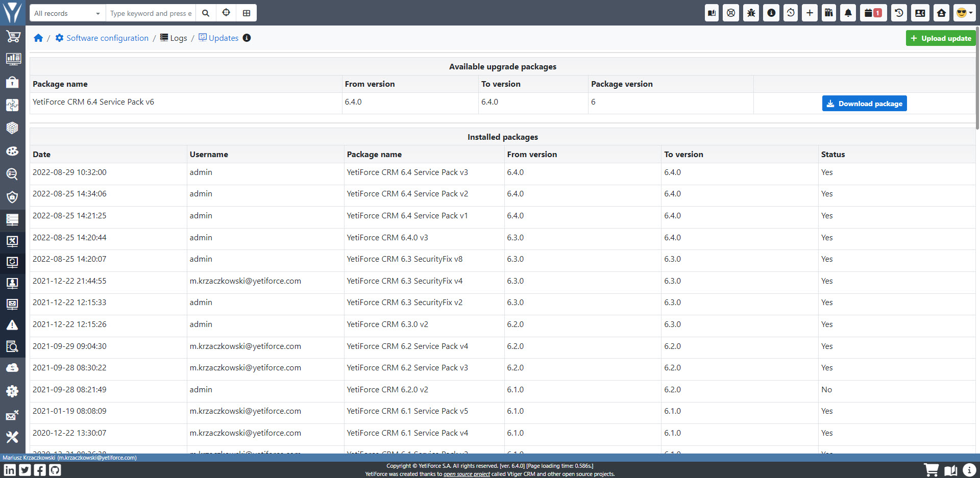
Task: Click the footer shopping cart icon
Action: pyautogui.click(x=931, y=470)
